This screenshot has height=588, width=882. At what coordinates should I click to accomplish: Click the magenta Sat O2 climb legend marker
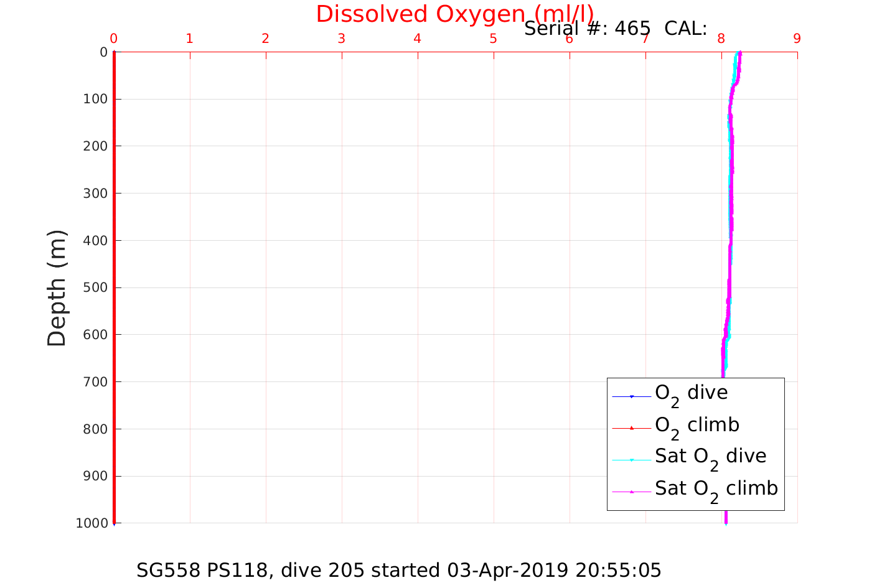pyautogui.click(x=631, y=492)
